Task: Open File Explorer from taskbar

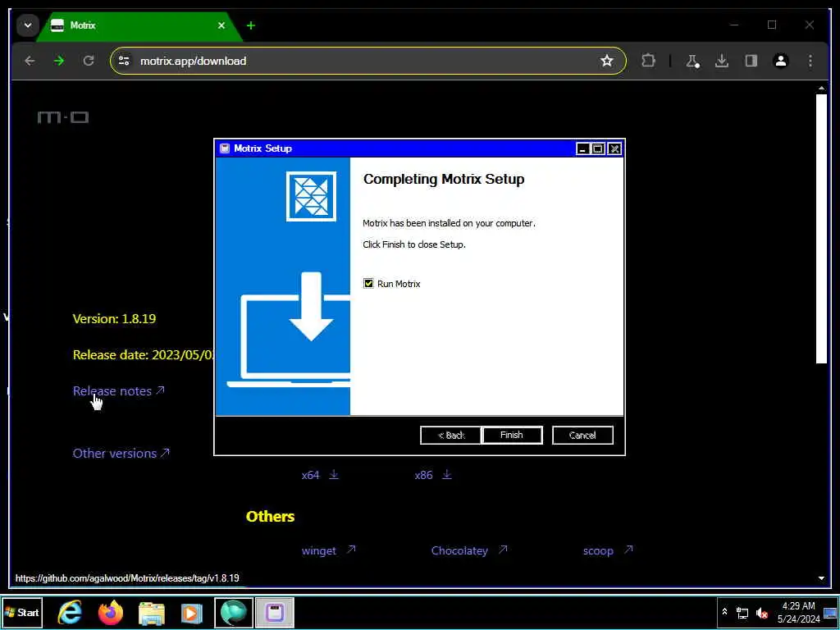Action: 151,613
